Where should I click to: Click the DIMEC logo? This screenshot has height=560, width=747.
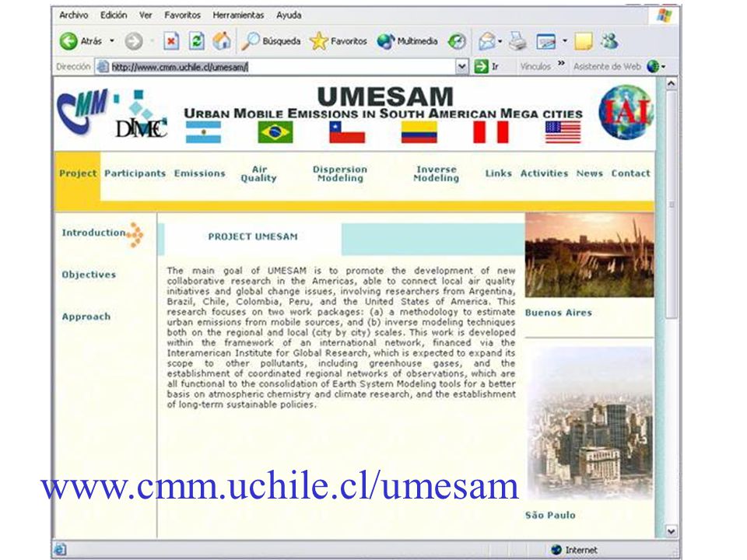142,116
